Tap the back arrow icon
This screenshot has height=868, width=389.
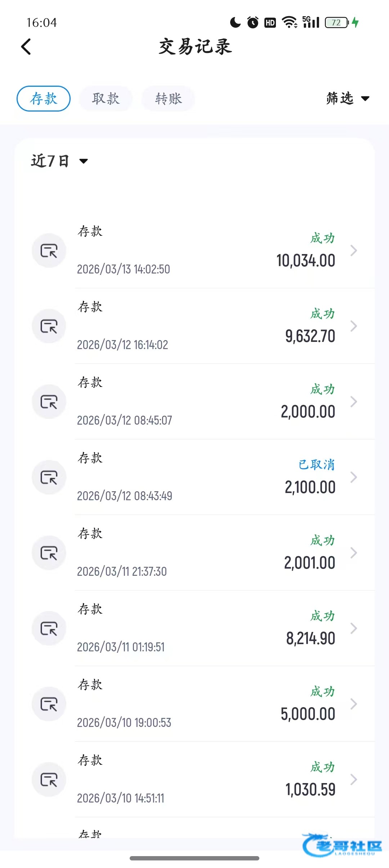click(26, 47)
